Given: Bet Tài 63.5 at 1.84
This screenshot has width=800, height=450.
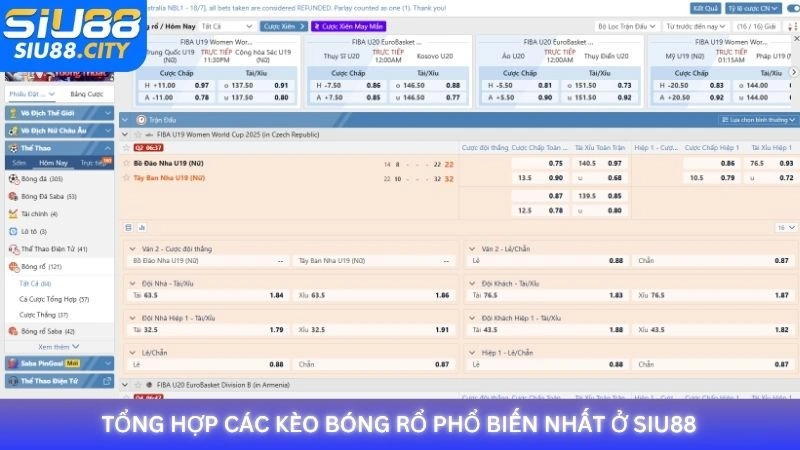Looking at the screenshot, I should [x=208, y=295].
